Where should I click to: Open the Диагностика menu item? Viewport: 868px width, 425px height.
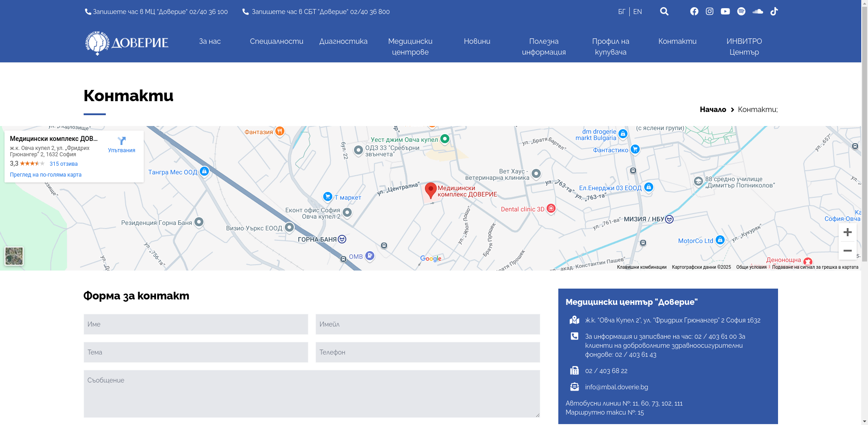(x=343, y=41)
